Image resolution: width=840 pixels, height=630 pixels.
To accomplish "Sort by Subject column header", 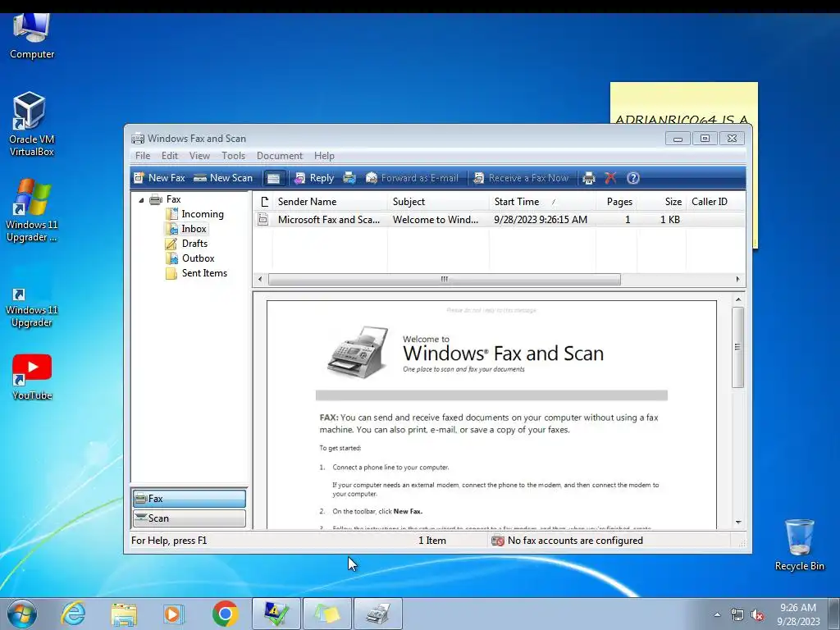I will tap(438, 202).
